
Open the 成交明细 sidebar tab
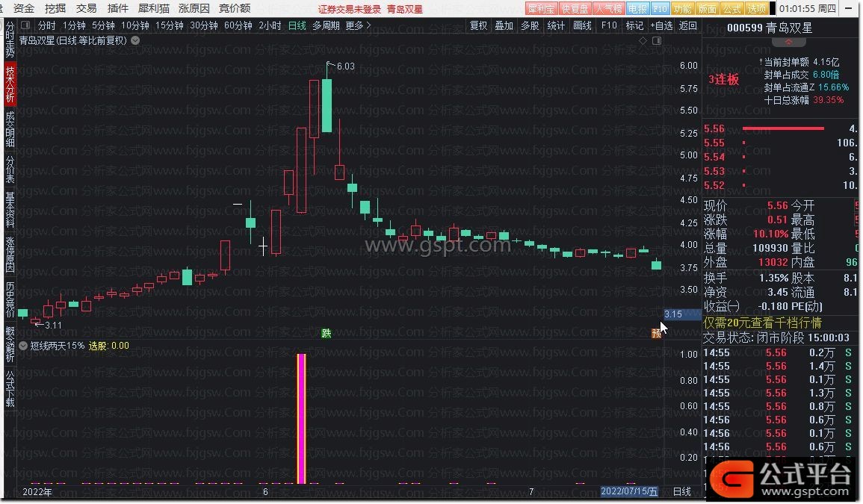10,129
